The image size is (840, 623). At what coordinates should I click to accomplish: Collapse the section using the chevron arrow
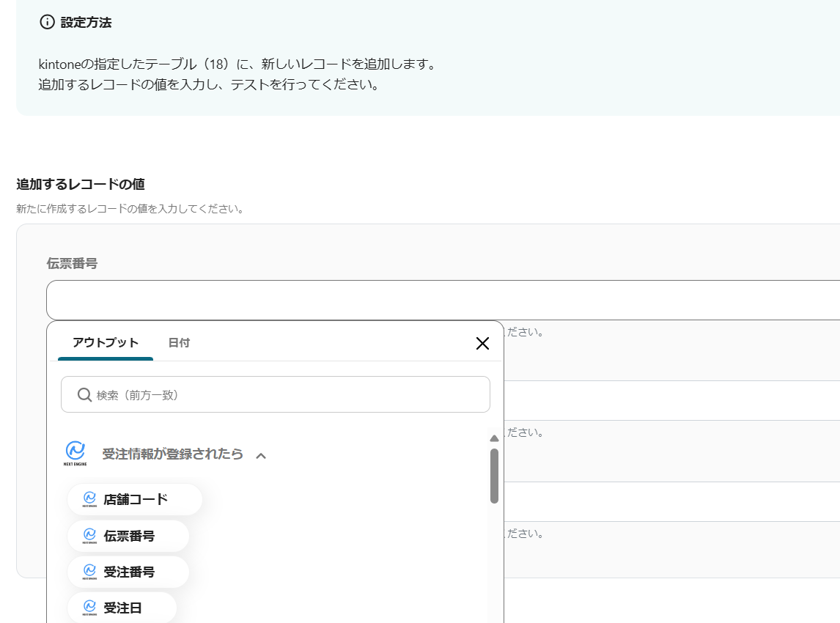coord(261,455)
